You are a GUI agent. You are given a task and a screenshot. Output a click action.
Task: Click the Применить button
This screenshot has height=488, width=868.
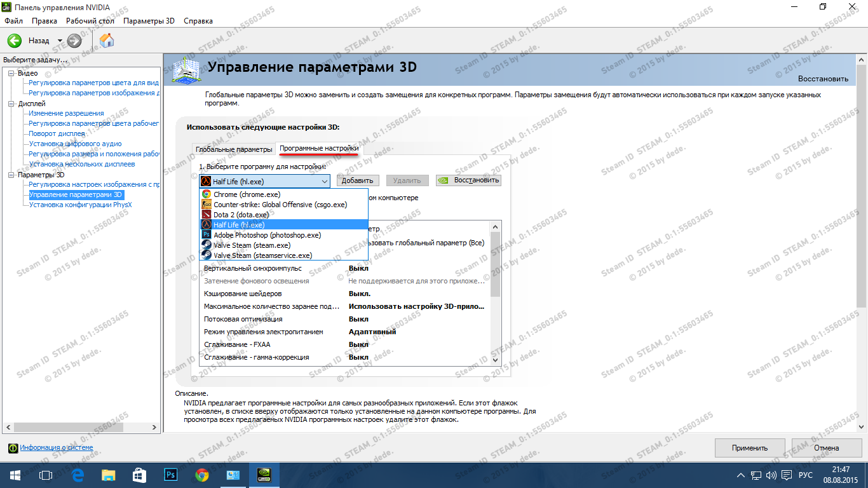tap(750, 447)
